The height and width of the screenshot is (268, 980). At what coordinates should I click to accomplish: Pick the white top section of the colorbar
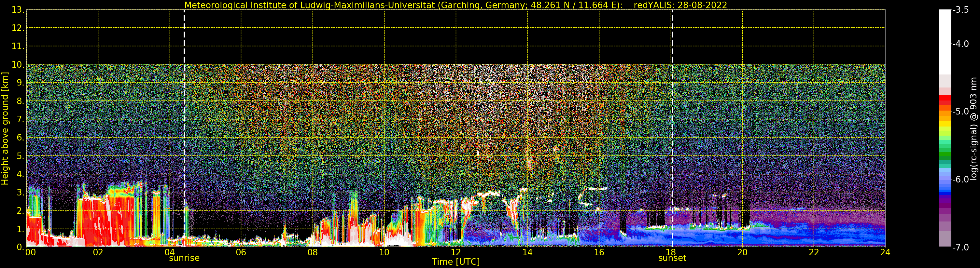click(x=945, y=42)
